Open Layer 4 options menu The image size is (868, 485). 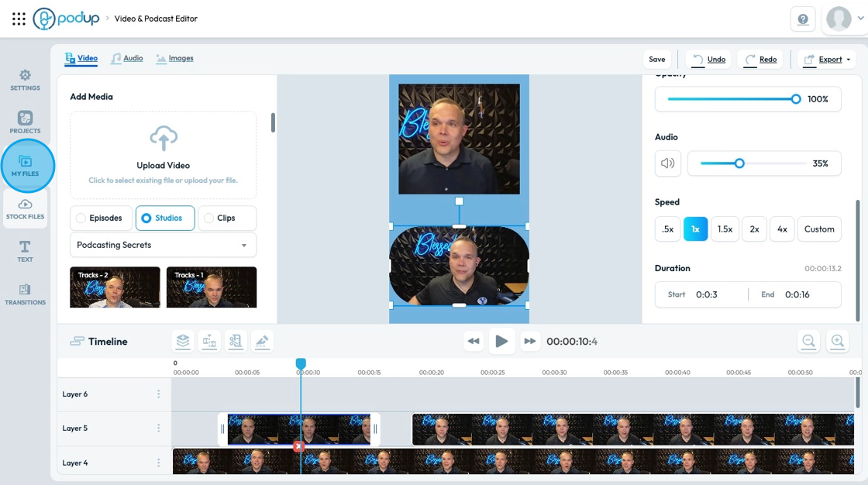click(x=158, y=463)
